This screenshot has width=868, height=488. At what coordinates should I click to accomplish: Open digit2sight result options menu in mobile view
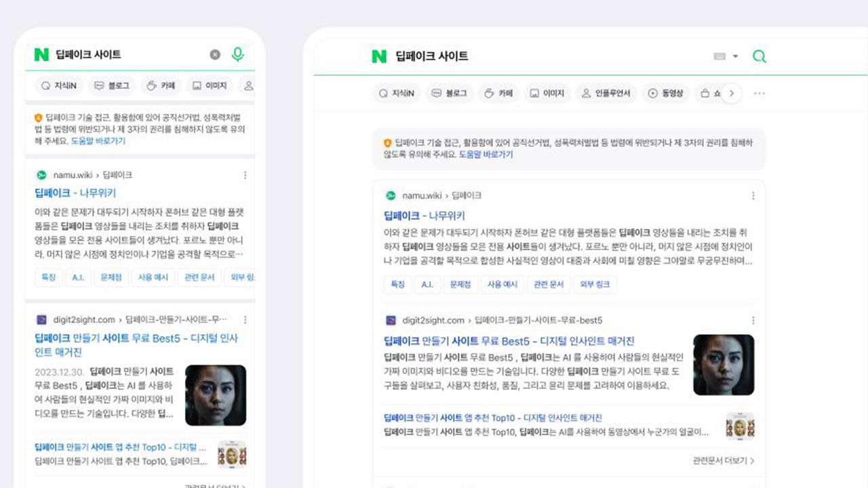[x=245, y=319]
